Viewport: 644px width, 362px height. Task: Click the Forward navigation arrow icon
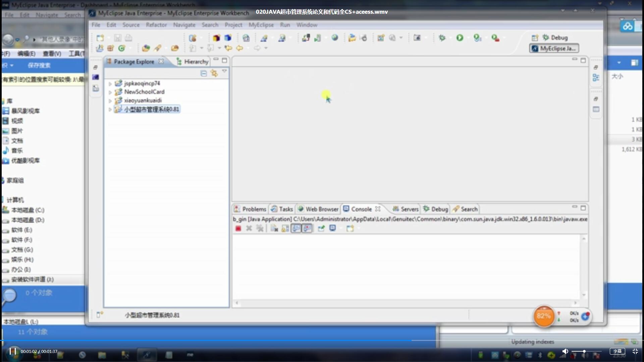pos(257,48)
